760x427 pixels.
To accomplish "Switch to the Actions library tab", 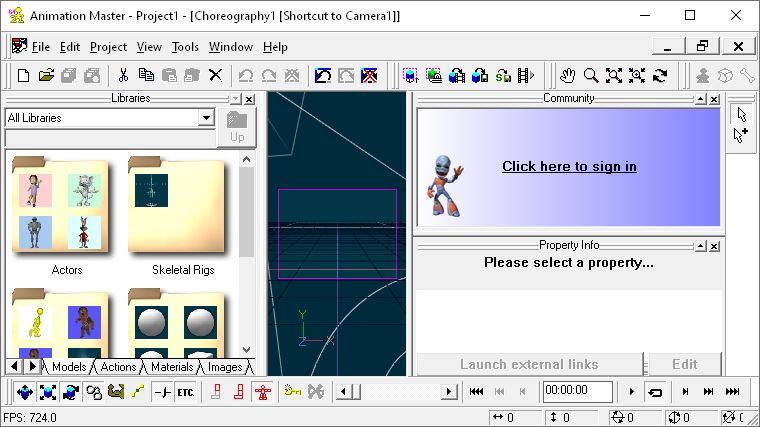I will [x=118, y=367].
